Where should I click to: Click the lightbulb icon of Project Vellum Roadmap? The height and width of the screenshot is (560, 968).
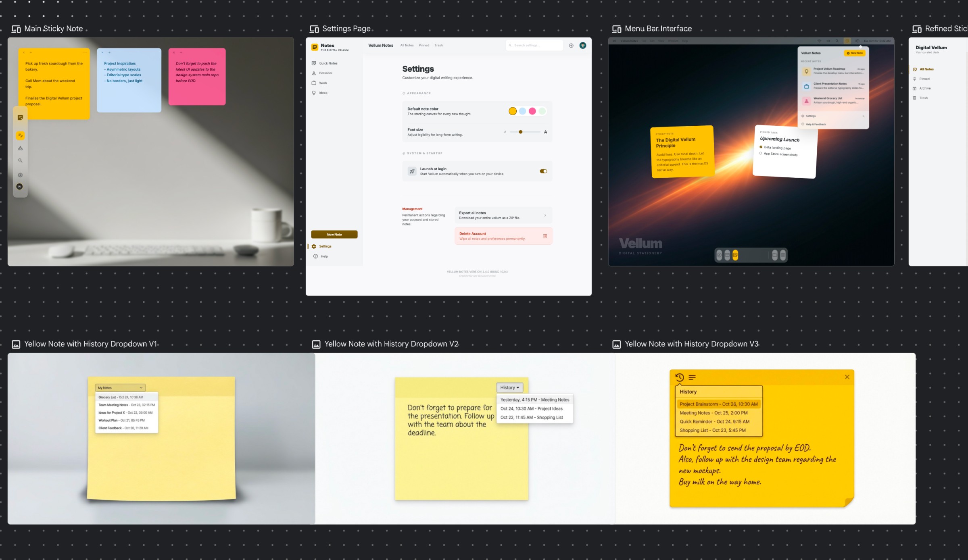pos(806,71)
